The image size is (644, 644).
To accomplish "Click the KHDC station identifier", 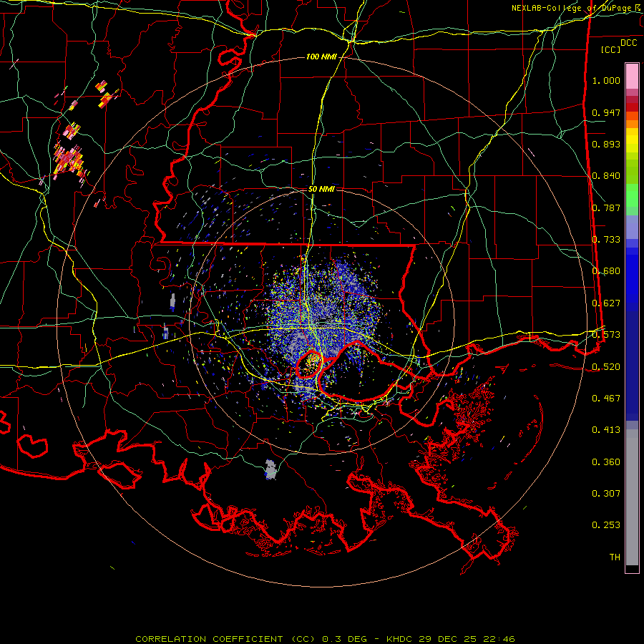I will coord(400,639).
